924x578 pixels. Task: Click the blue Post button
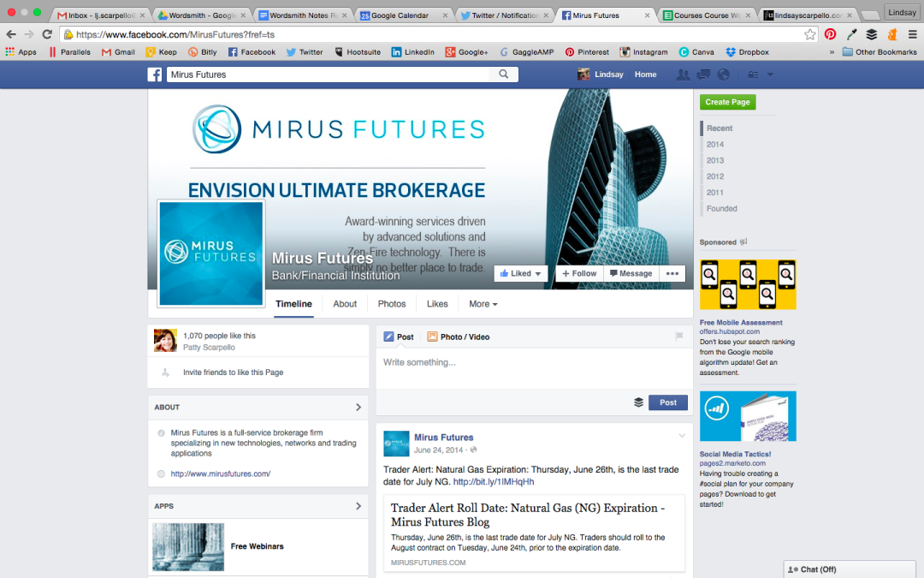pos(668,402)
